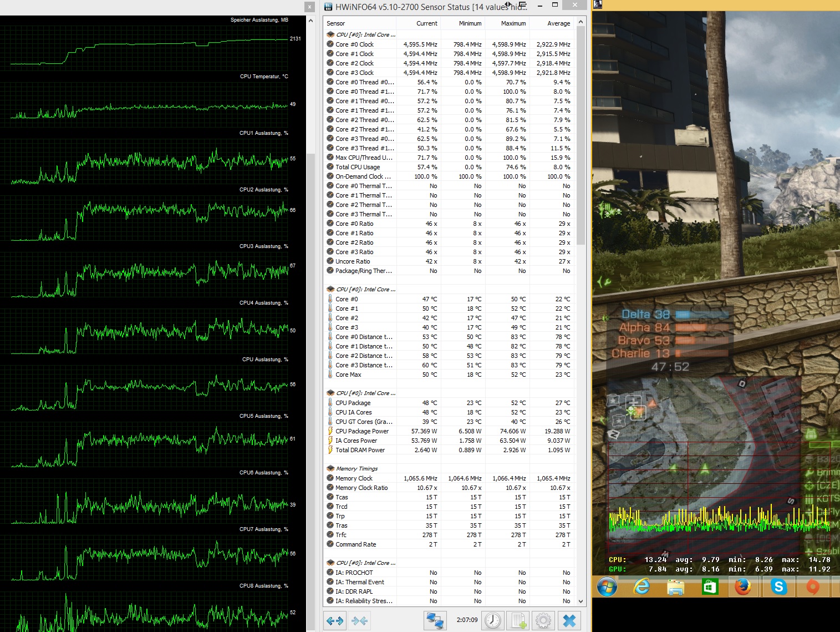Click the Maximum column header

507,23
